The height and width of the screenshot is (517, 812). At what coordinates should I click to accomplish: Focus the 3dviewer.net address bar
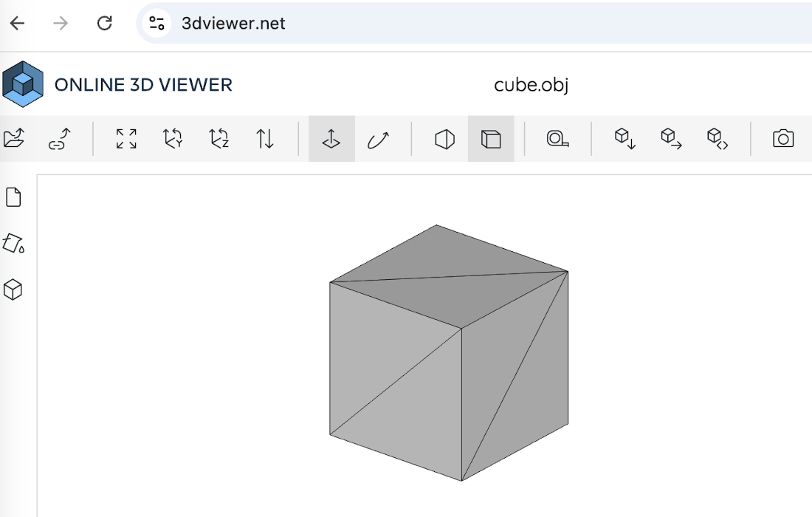pyautogui.click(x=474, y=24)
